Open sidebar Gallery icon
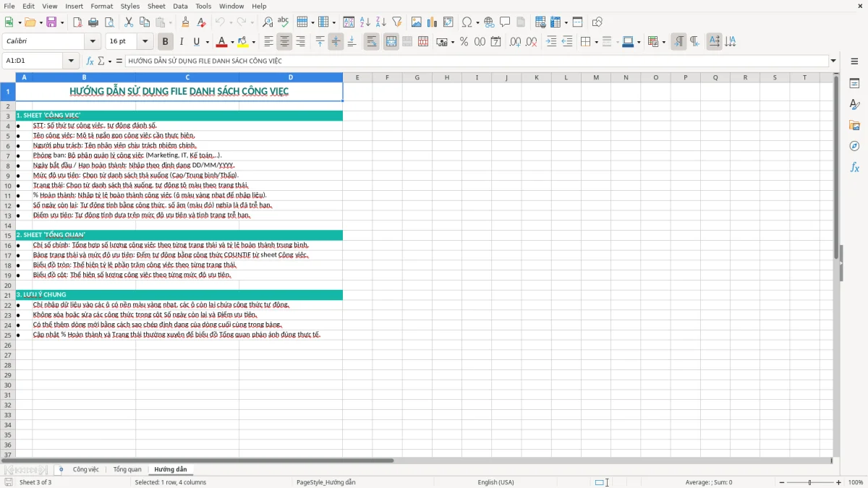The height and width of the screenshot is (488, 868). (854, 125)
